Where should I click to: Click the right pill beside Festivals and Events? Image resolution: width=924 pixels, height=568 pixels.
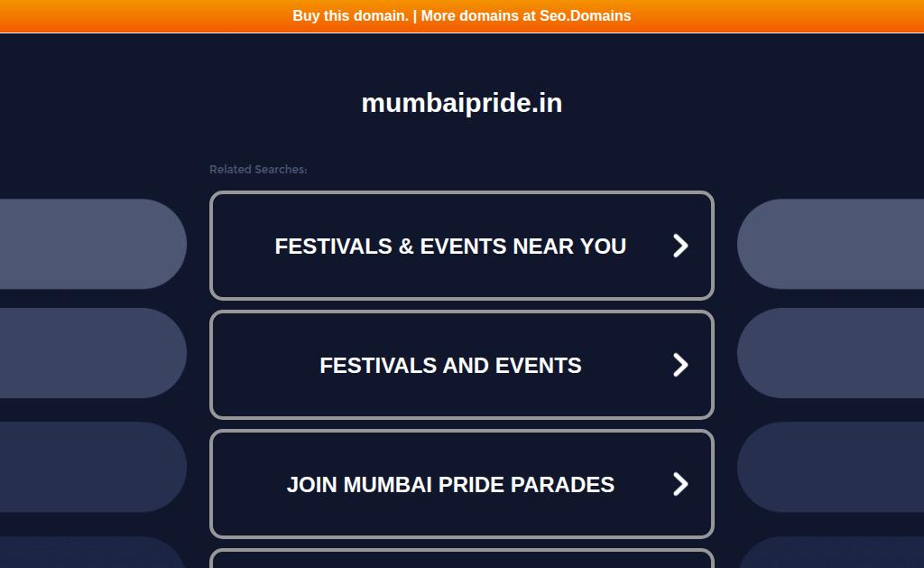coord(832,353)
